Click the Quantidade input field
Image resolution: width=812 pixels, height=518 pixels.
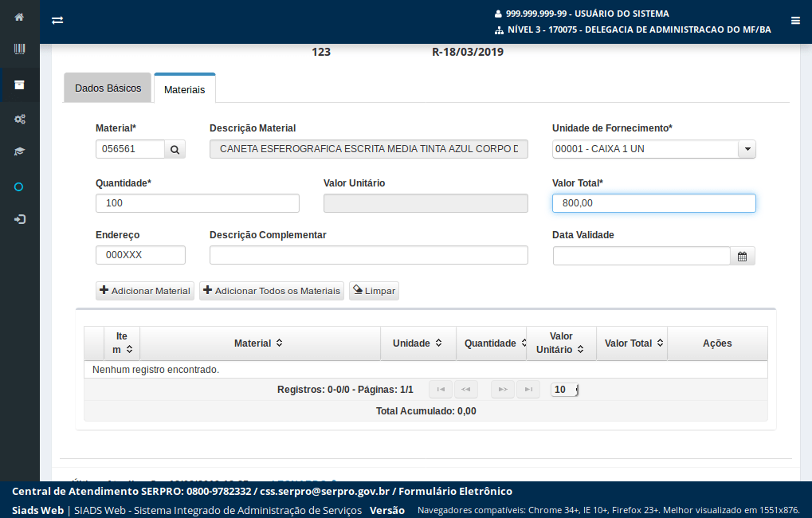coord(198,203)
